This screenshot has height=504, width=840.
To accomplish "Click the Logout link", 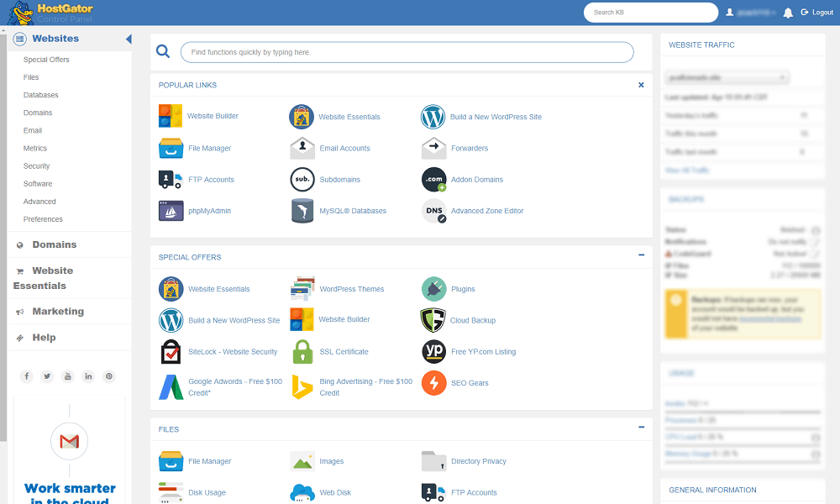I will click(817, 13).
